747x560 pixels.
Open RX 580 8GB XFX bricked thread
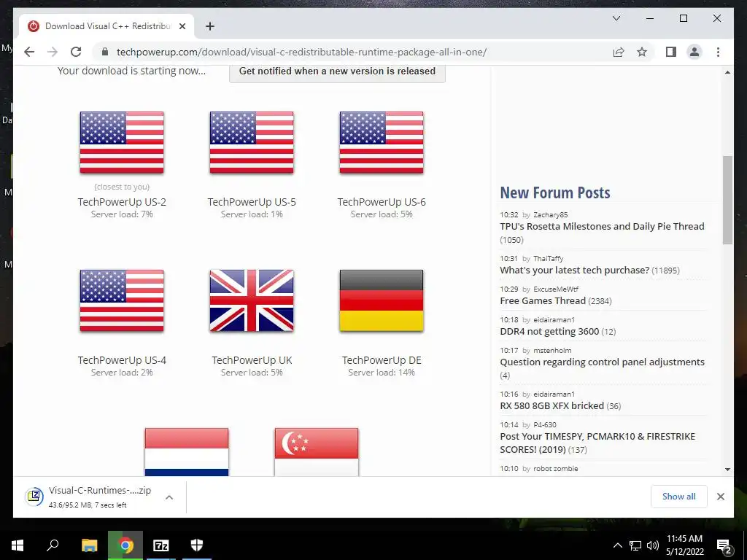[551, 405]
